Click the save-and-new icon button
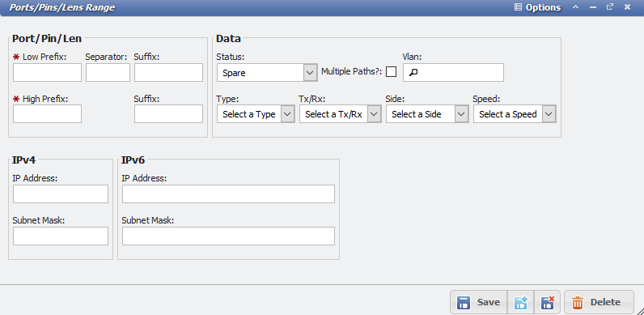This screenshot has height=315, width=644. (x=522, y=302)
